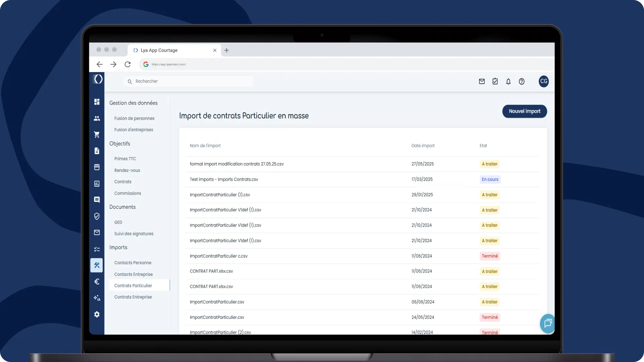Select Contrats Particulier imports
This screenshot has height=362, width=644.
pyautogui.click(x=140, y=286)
